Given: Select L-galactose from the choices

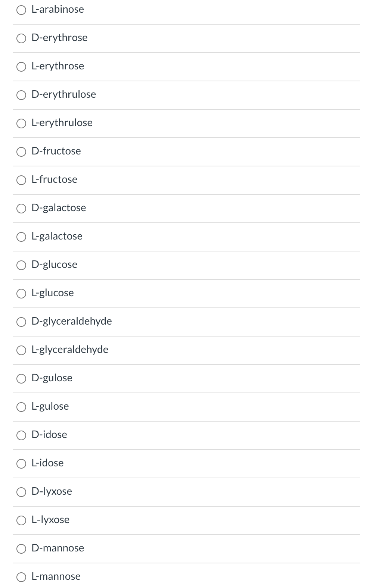Looking at the screenshot, I should point(21,237).
